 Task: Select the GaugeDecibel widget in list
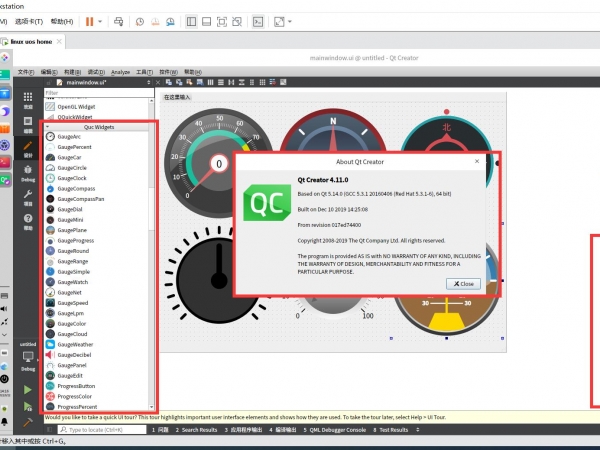click(x=74, y=354)
